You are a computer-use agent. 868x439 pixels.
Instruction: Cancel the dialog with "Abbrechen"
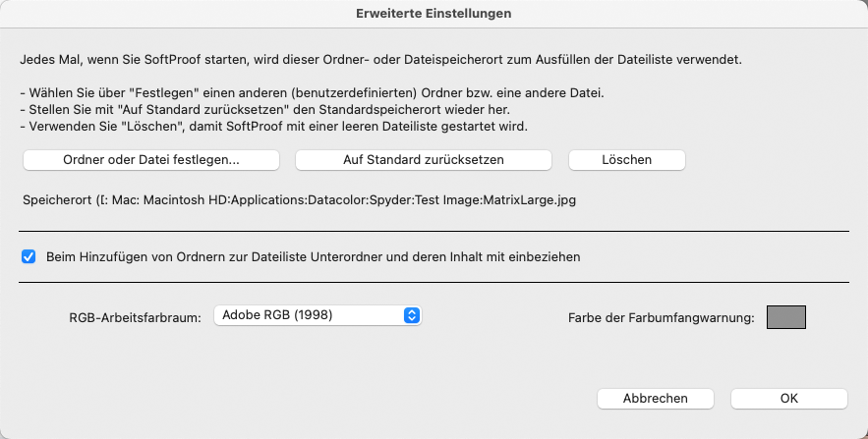[656, 399]
